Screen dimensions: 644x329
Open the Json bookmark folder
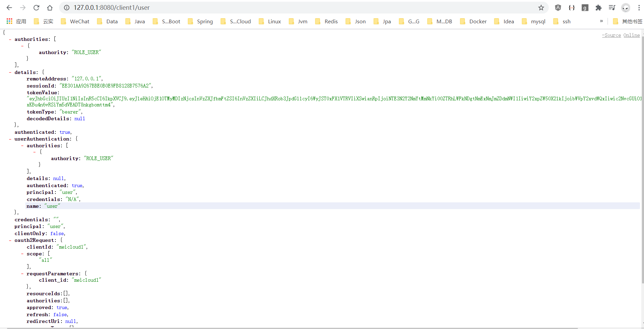click(x=356, y=21)
